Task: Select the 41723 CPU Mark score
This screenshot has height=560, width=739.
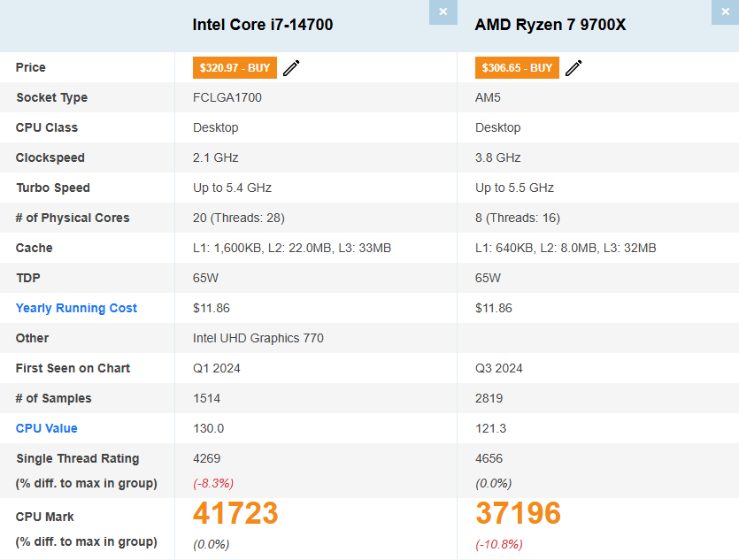Action: pyautogui.click(x=235, y=513)
